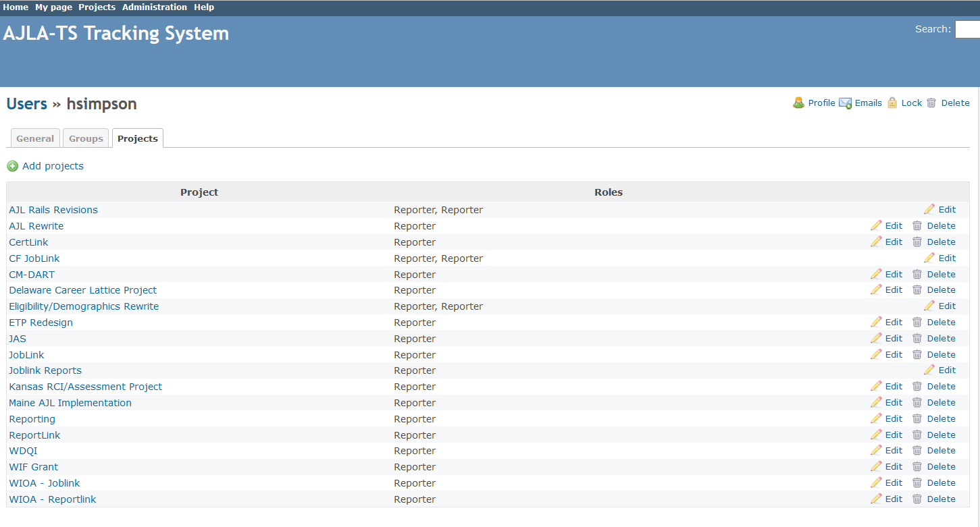Viewport: 980px width, 527px height.
Task: Click Delete link in Maine AJL Implementation row
Action: (x=942, y=402)
